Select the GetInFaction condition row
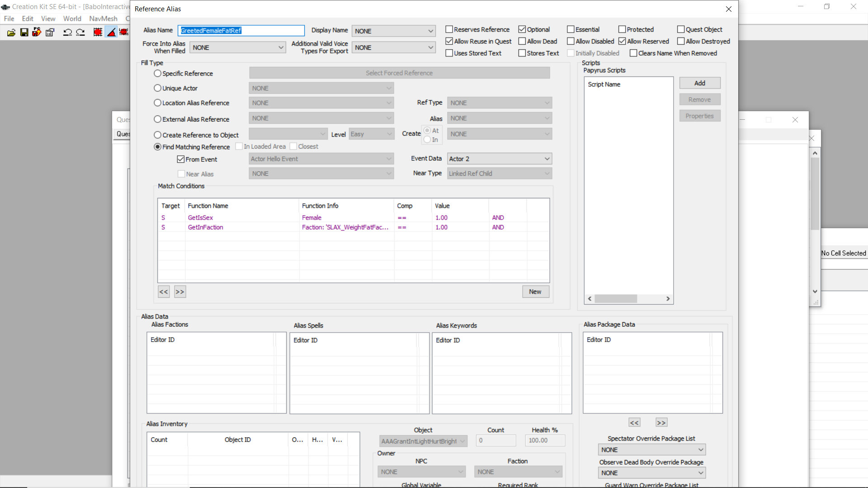 pyautogui.click(x=354, y=227)
